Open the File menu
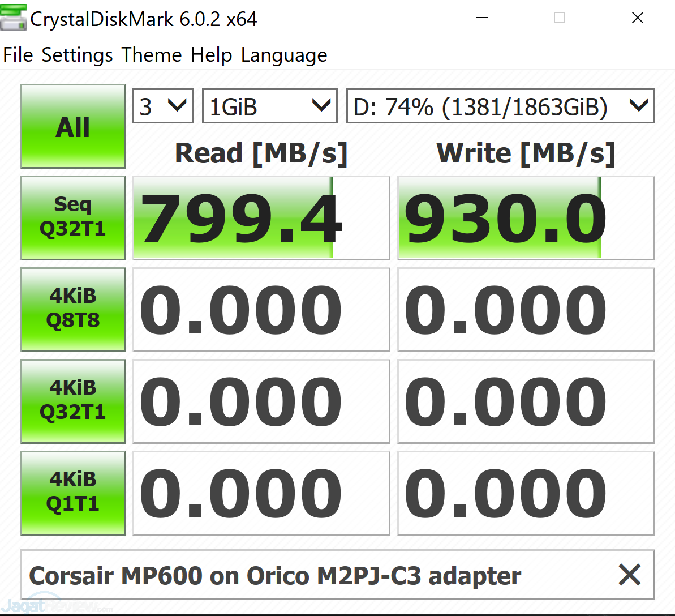Viewport: 675px width, 616px height. pyautogui.click(x=18, y=55)
